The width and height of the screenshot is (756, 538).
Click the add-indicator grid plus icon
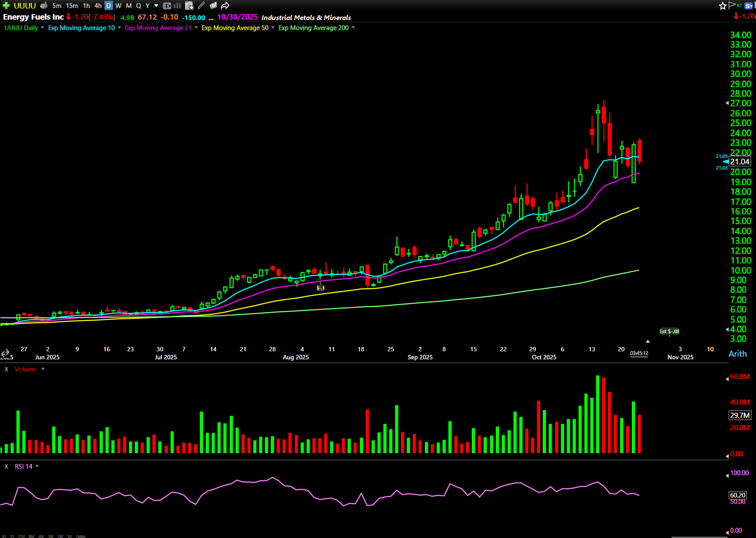(x=189, y=6)
